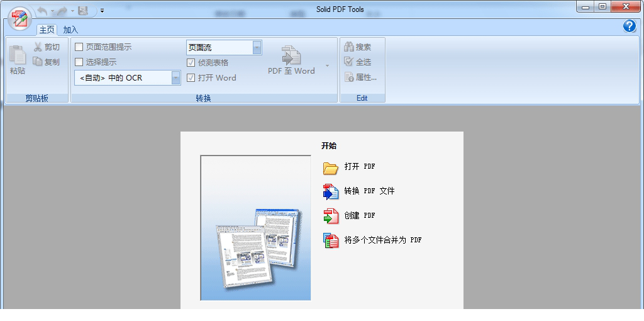Click the 剪贴板 group label
The image size is (644, 321).
[37, 98]
